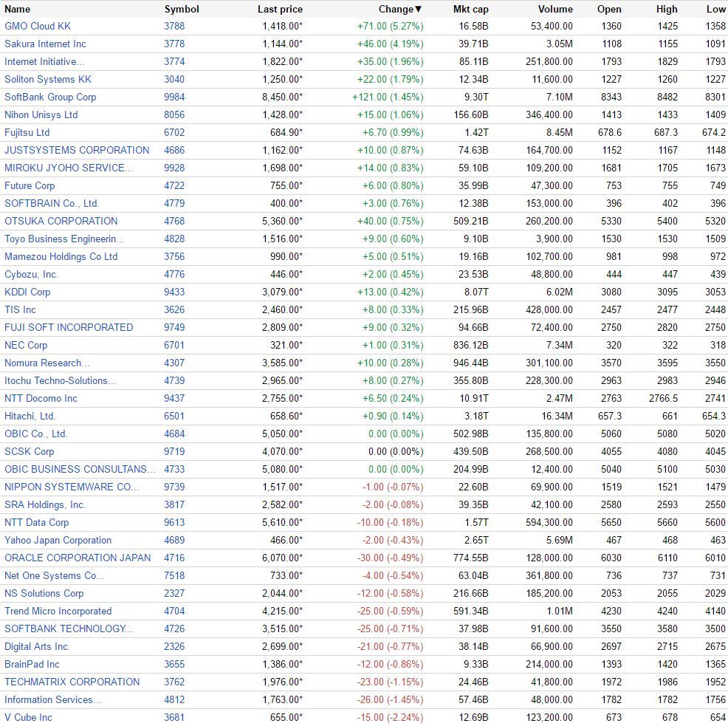Open Toyo Business Engineering link

click(x=64, y=239)
